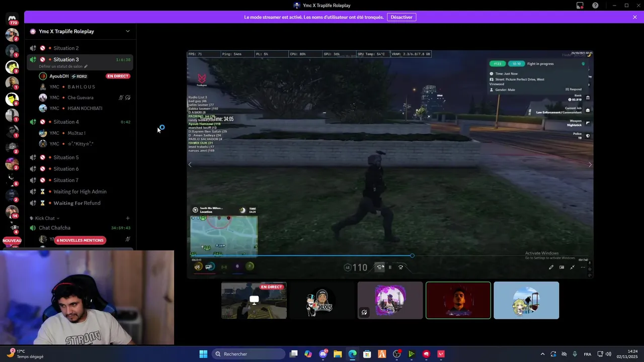This screenshot has height=362, width=644.
Task: Join Situation 2 voice channel
Action: pyautogui.click(x=80, y=48)
